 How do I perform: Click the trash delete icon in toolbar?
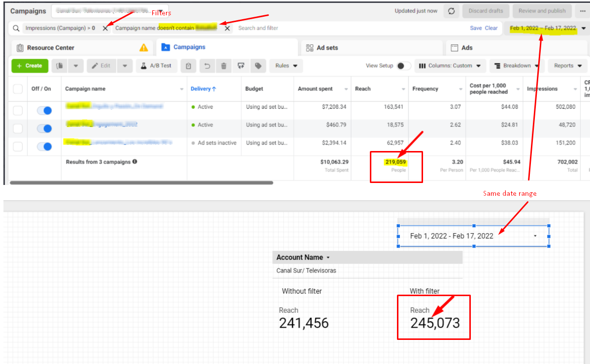[x=224, y=66]
